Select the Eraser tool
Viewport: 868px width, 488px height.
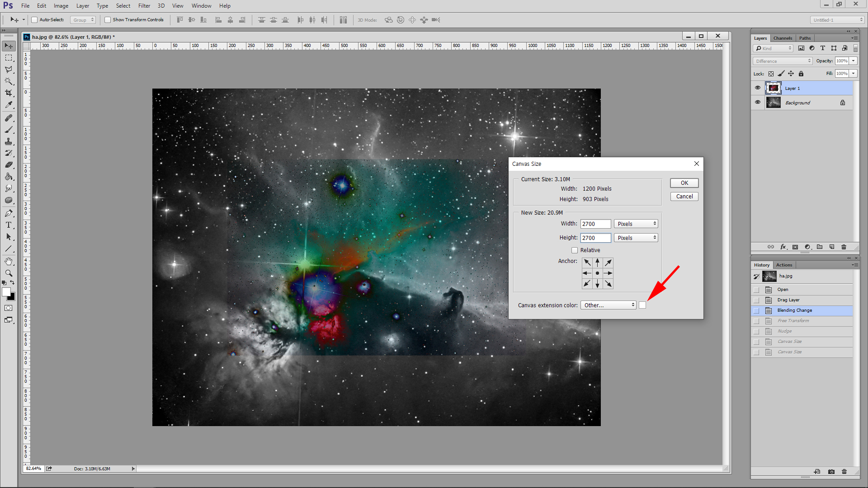(9, 165)
